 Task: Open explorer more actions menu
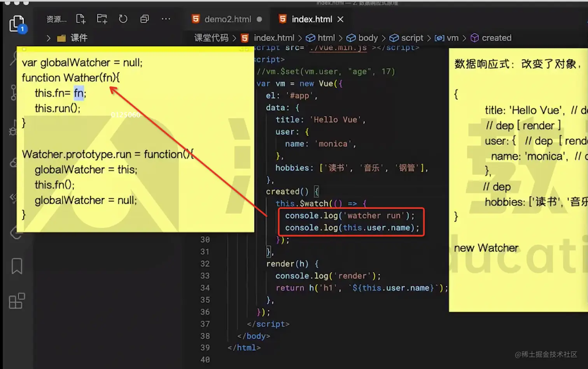pos(166,19)
